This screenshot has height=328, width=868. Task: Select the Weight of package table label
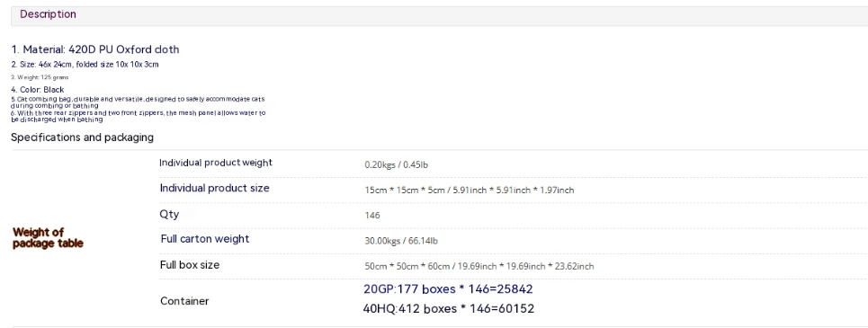[x=49, y=238]
